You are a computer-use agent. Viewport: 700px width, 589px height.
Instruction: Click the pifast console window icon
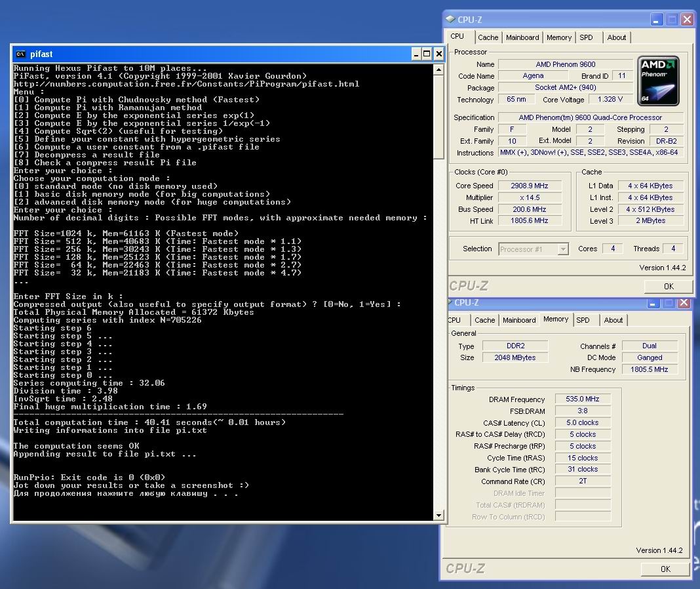[20, 54]
